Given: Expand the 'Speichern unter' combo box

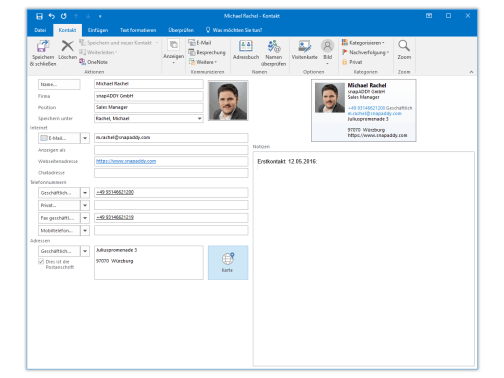Looking at the screenshot, I should tap(199, 118).
